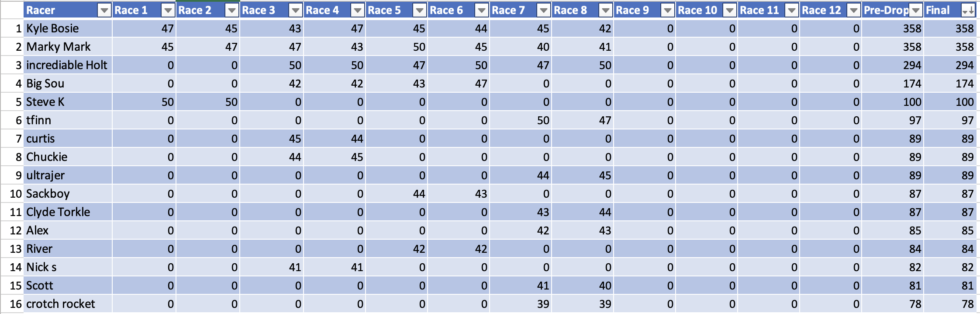The height and width of the screenshot is (314, 980).
Task: Click the Final column sort dropdown
Action: [968, 10]
